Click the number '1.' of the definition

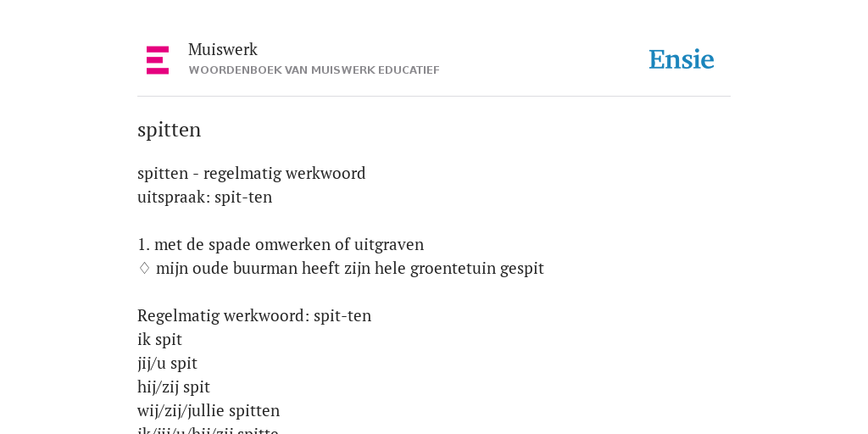point(144,245)
